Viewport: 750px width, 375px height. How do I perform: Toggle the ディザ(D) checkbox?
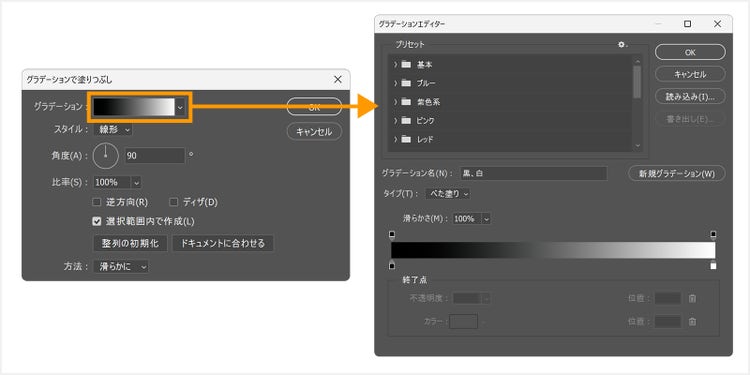174,202
